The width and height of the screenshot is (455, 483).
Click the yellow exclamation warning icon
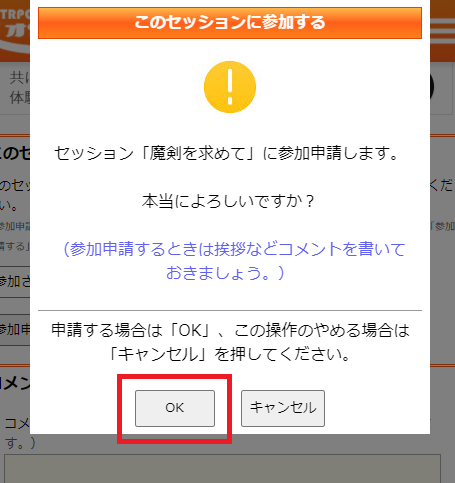pyautogui.click(x=230, y=87)
